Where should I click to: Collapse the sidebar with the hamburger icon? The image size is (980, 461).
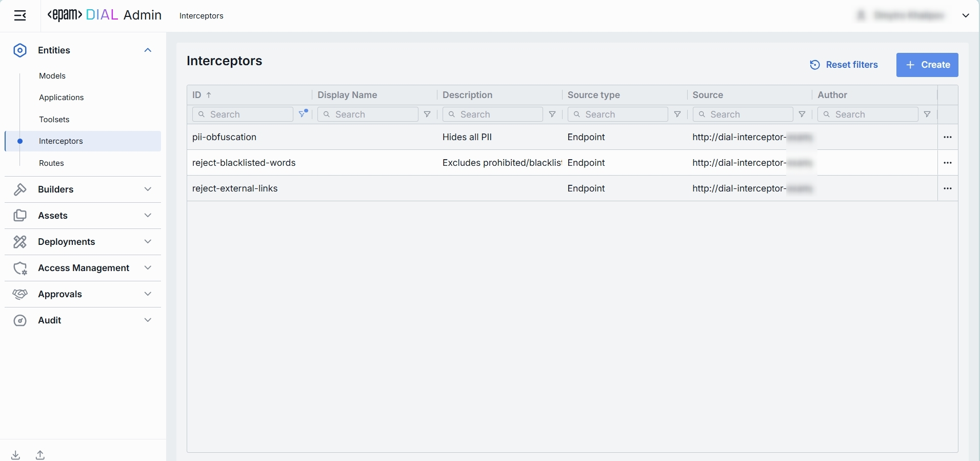pyautogui.click(x=20, y=16)
